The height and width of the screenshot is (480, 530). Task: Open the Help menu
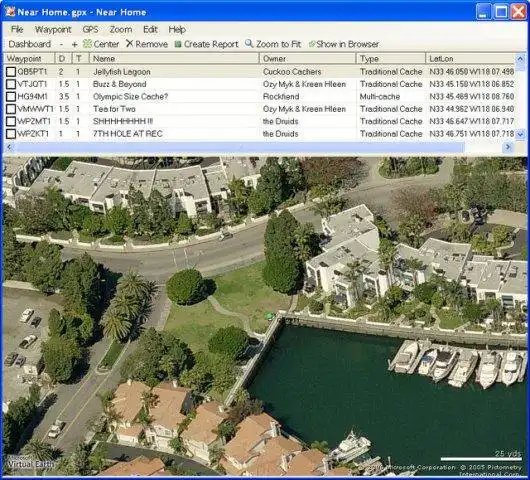pos(177,29)
